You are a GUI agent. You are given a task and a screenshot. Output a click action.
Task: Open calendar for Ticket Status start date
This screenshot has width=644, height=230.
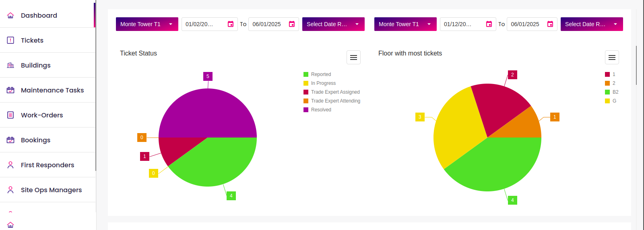click(x=231, y=24)
